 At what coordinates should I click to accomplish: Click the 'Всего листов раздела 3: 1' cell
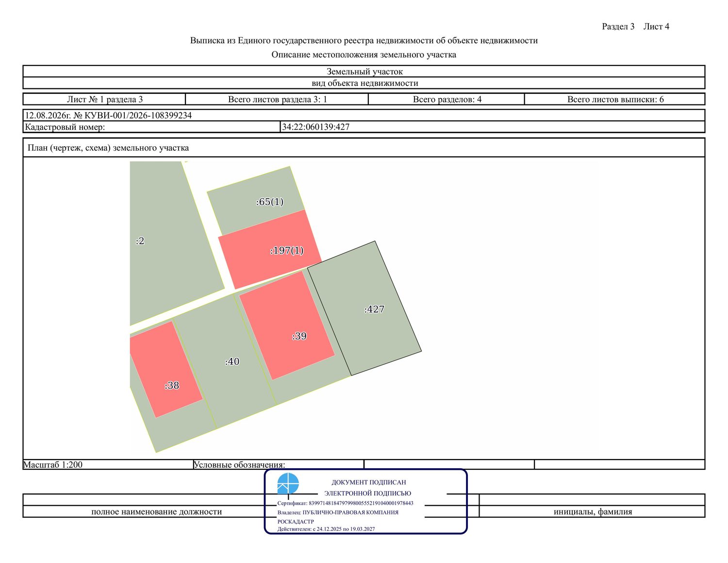tap(277, 99)
